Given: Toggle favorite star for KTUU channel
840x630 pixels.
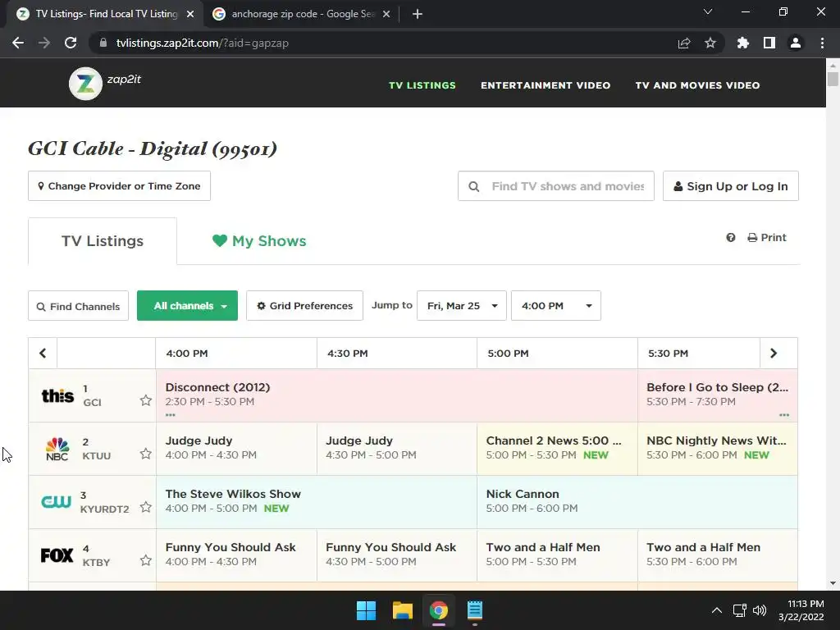Looking at the screenshot, I should [x=146, y=454].
